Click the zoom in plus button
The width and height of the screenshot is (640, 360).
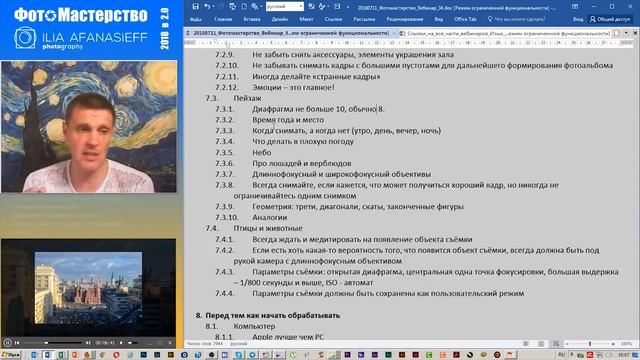tap(613, 344)
